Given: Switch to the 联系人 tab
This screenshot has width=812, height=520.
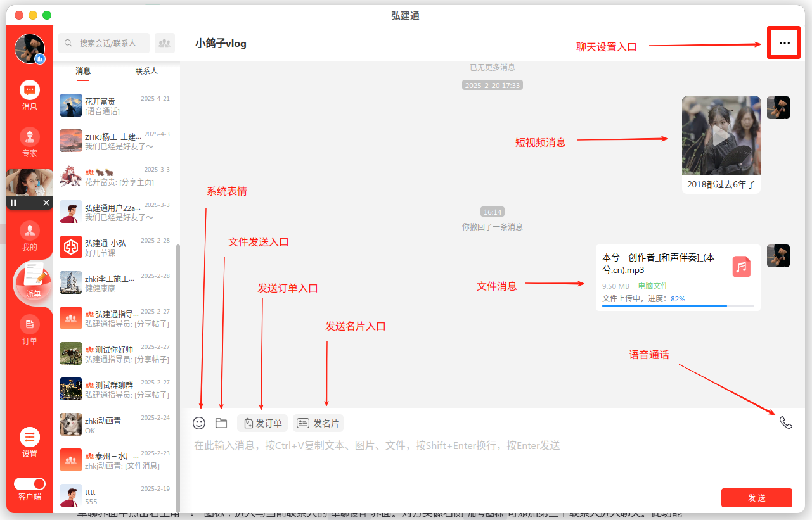Looking at the screenshot, I should pyautogui.click(x=146, y=71).
